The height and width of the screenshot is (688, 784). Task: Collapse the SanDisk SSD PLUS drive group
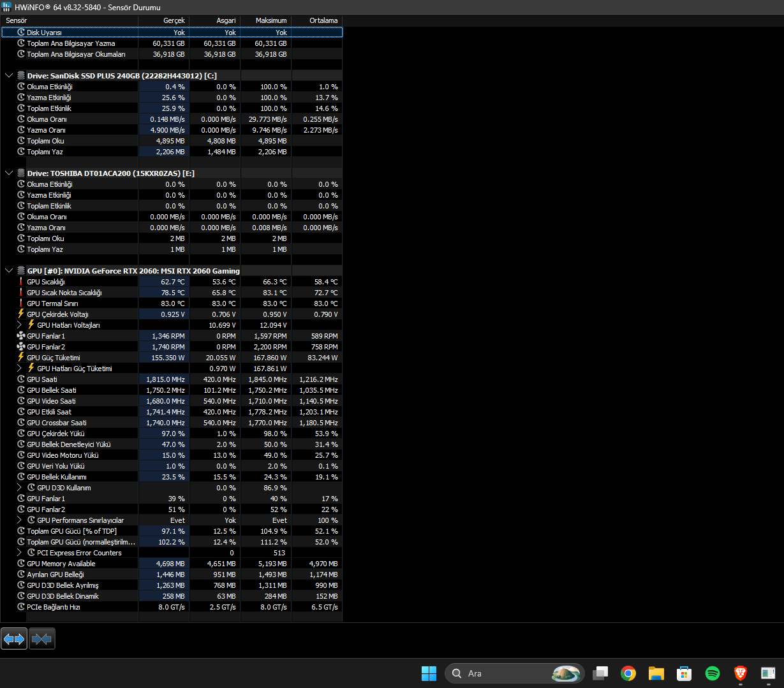coord(9,76)
